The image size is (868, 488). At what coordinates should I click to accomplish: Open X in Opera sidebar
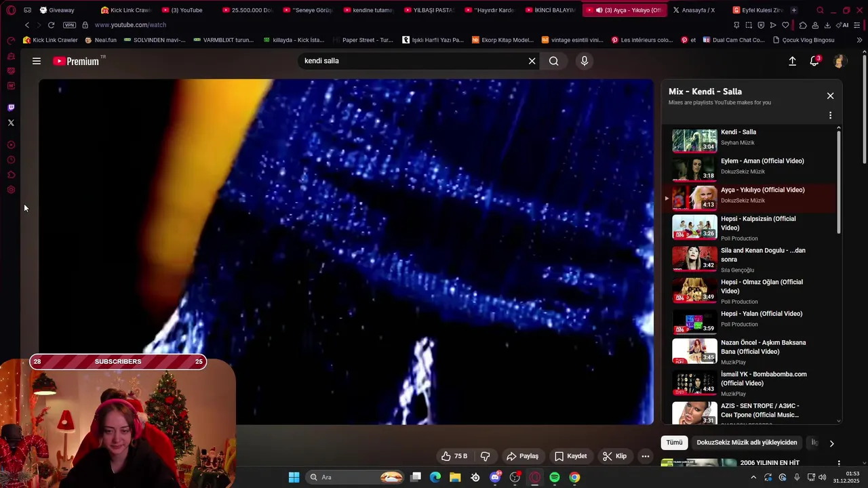(11, 123)
